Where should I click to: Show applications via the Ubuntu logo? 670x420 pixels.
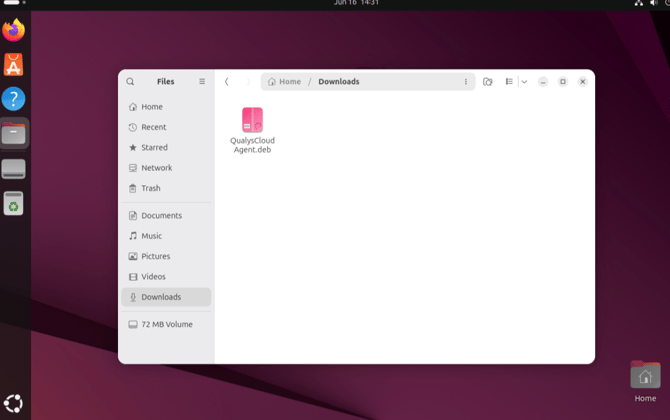point(13,403)
